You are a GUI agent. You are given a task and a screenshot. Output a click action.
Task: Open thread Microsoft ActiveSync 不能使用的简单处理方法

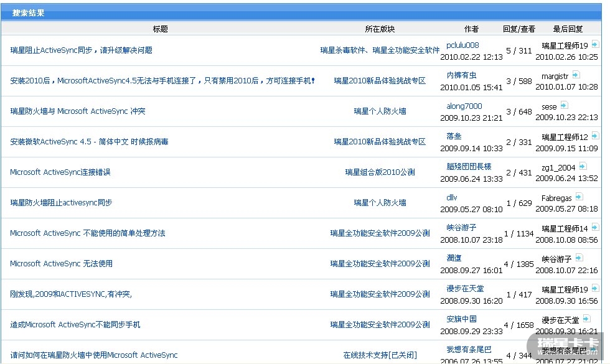pos(88,233)
